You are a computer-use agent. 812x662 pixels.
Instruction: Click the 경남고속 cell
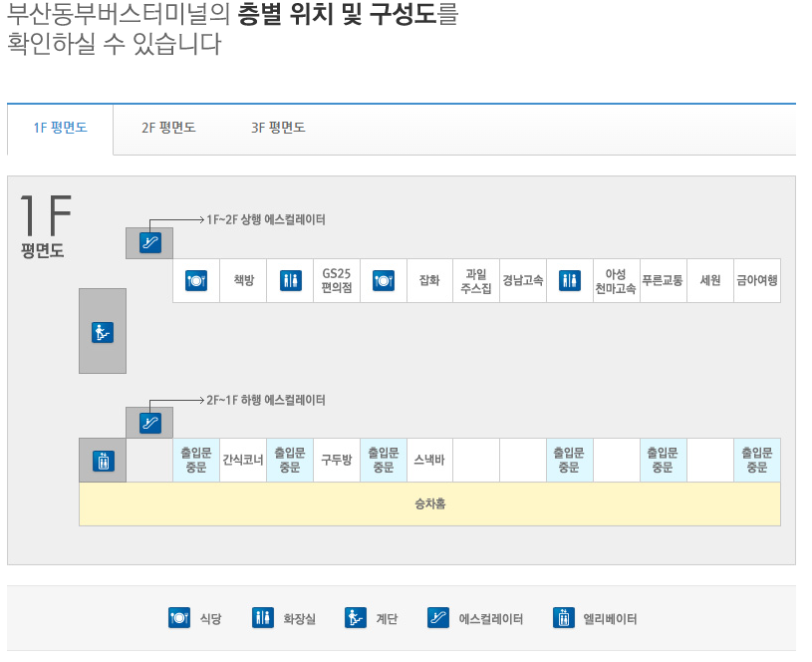pos(522,280)
